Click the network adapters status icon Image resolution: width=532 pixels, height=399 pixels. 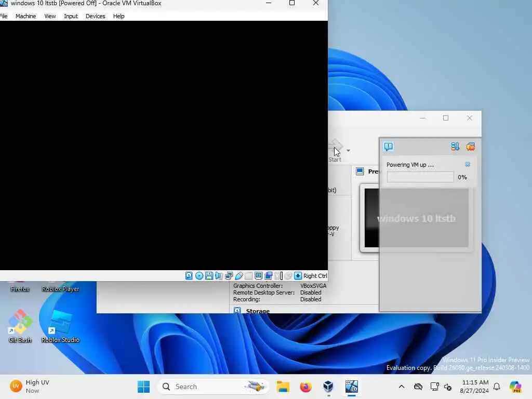click(x=229, y=276)
